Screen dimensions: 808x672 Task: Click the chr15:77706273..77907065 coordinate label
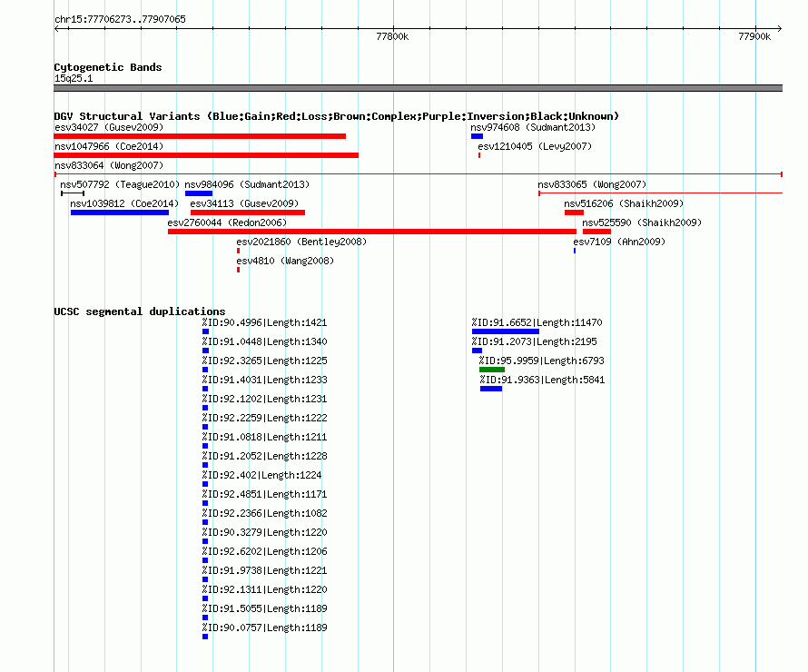pyautogui.click(x=120, y=19)
